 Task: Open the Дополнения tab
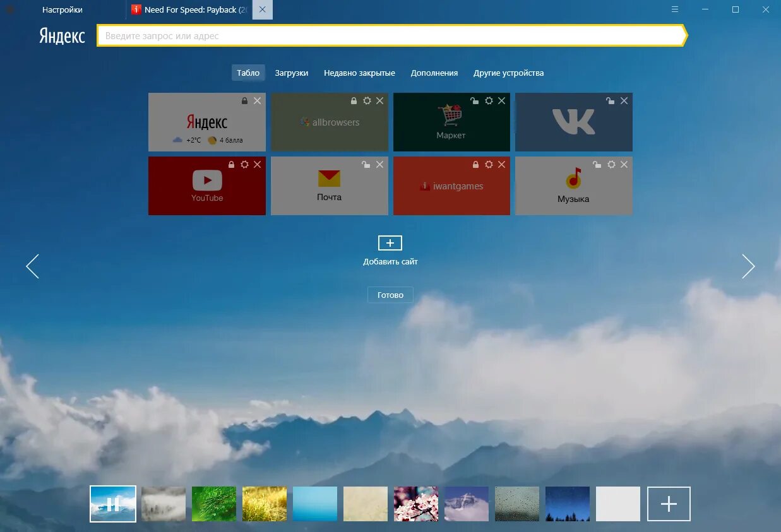tap(434, 73)
